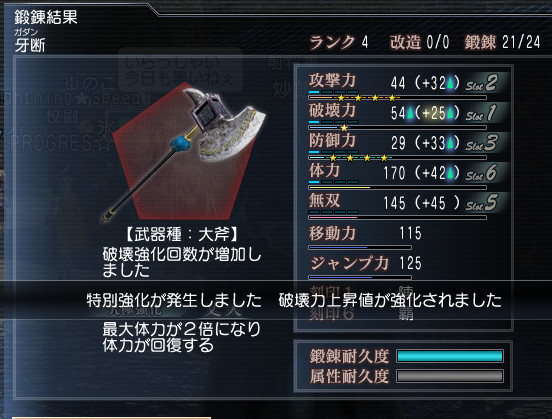Dismiss the 特別強化が発生しました message banner
Screen dimensions: 552x419
pyautogui.click(x=276, y=300)
